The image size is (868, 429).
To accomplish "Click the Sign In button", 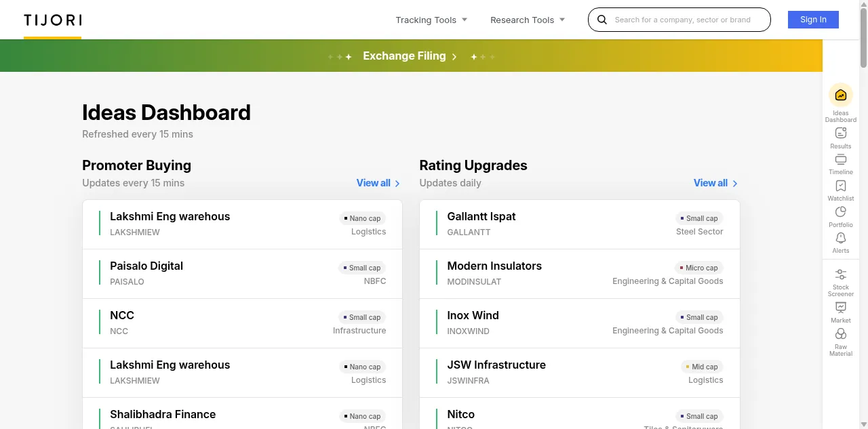I will [x=813, y=20].
